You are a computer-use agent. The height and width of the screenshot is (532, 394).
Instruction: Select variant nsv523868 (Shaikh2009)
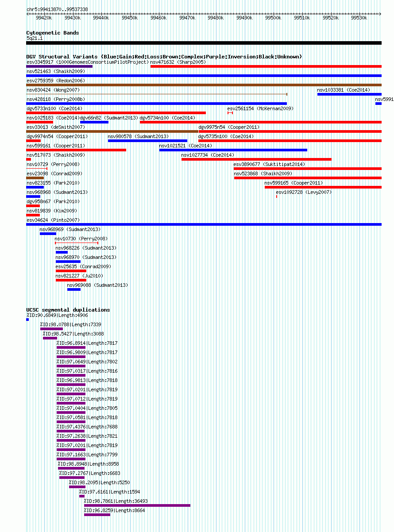[x=308, y=178]
